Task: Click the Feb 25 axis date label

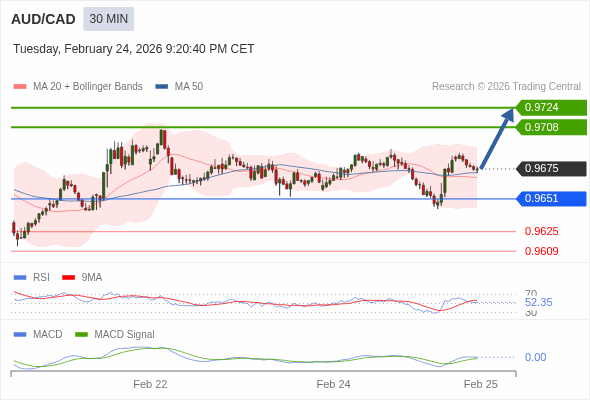Action: click(481, 384)
